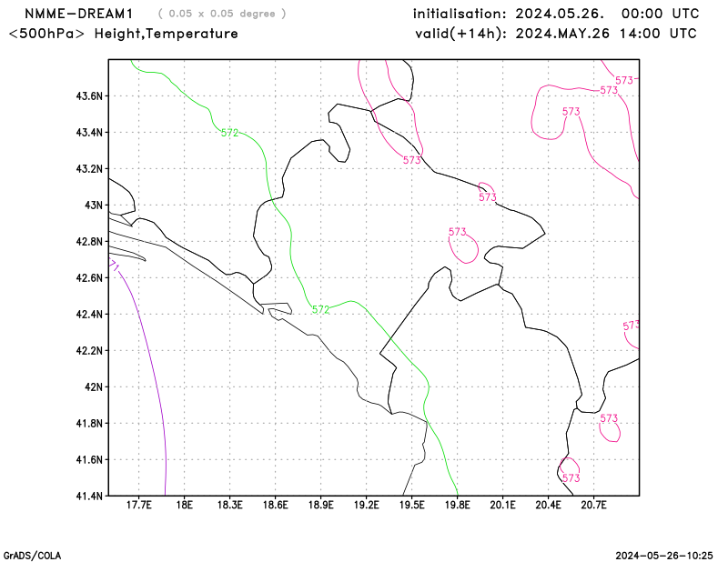Select the 18E longitude label
The image size is (728, 562).
click(x=185, y=505)
